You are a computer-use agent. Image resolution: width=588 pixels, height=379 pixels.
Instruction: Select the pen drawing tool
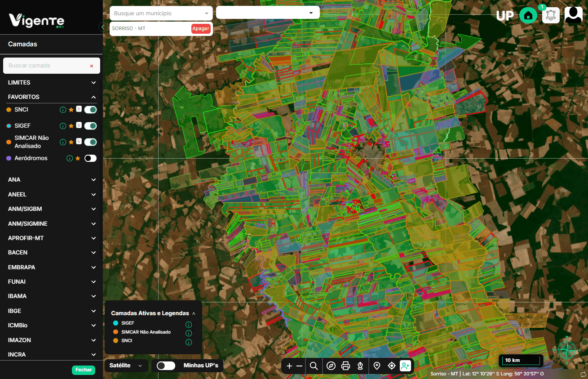click(x=360, y=366)
